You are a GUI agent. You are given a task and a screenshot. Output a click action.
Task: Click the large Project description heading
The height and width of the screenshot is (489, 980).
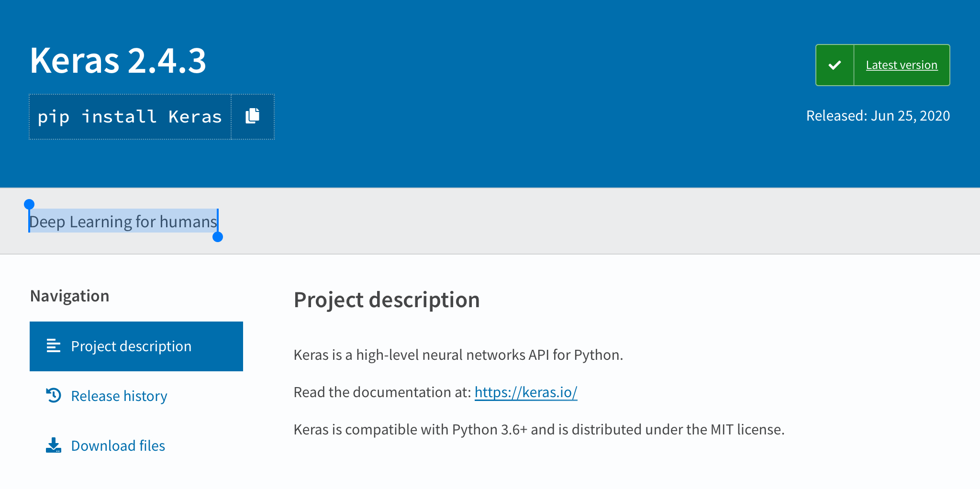point(386,300)
